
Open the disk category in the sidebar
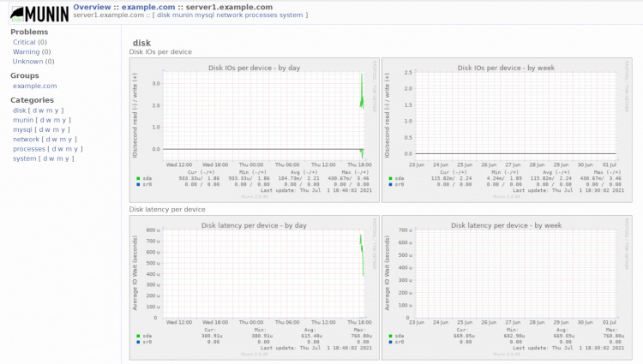coord(19,110)
